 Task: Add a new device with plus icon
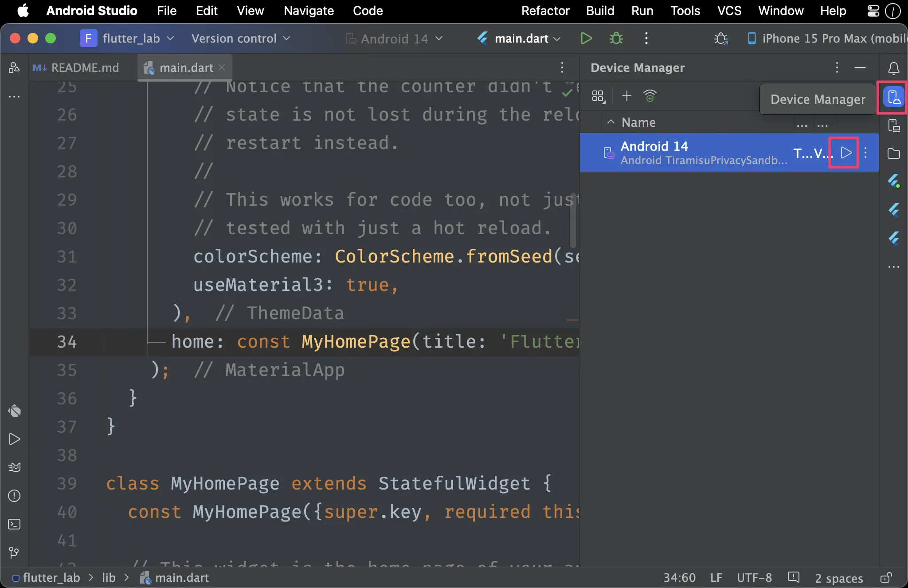(626, 96)
